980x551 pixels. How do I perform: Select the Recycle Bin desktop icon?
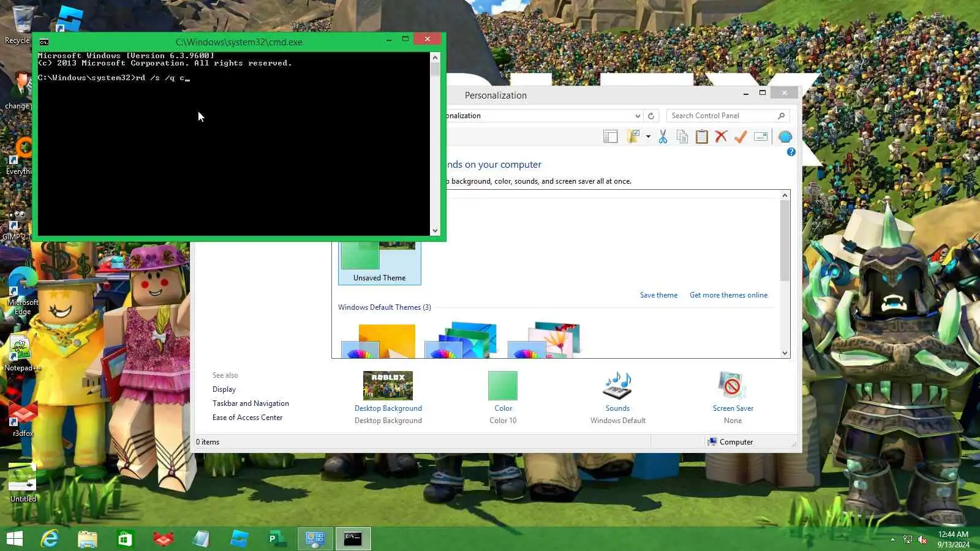[22, 24]
